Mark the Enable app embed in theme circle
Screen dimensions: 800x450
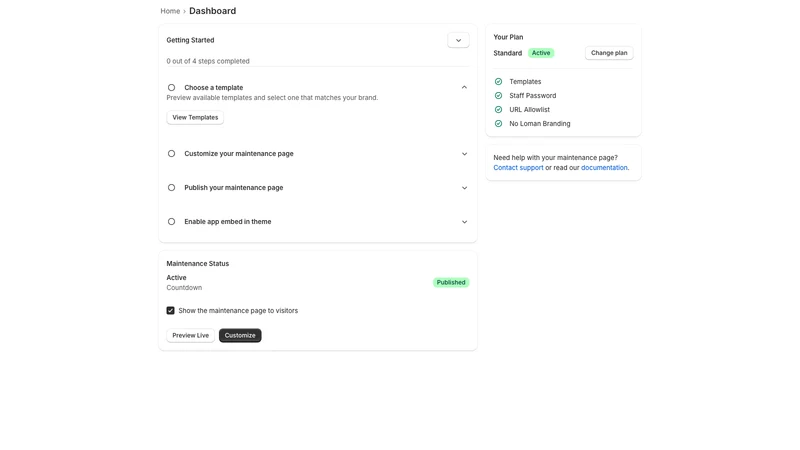(x=171, y=221)
